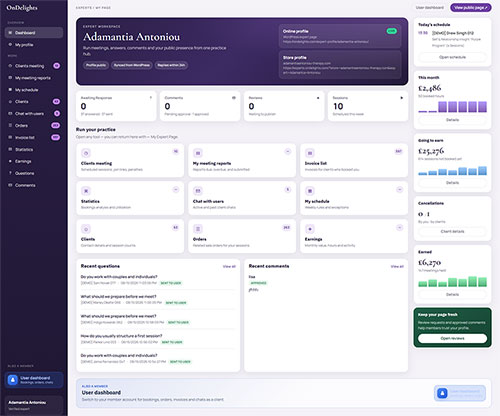Click the Statistics sidebar icon
This screenshot has height=416, width=500.
coord(10,149)
